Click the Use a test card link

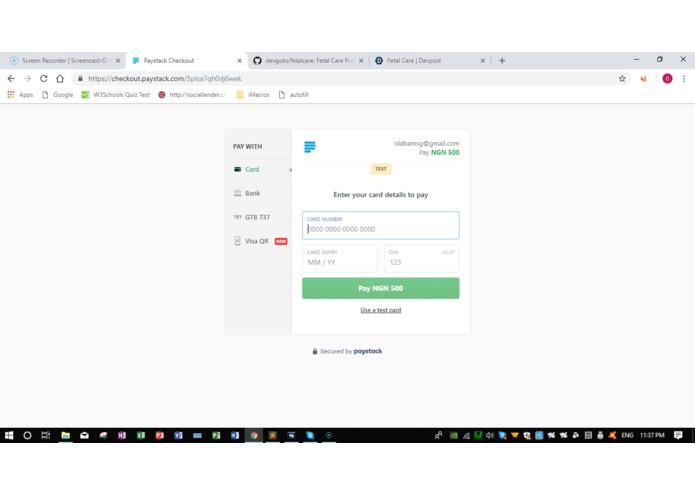381,310
